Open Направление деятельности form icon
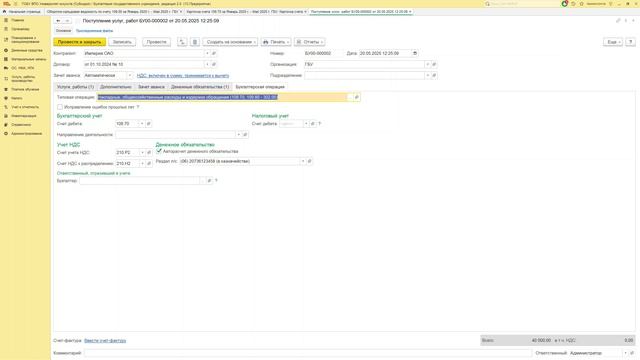640x360 pixels. tap(245, 135)
